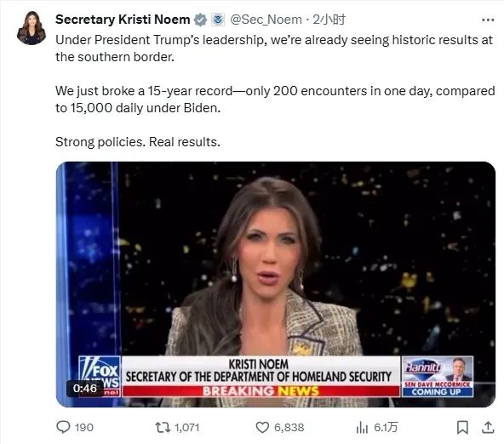This screenshot has height=444, width=504.
Task: Click the 0:46 video duration label
Action: (x=85, y=389)
